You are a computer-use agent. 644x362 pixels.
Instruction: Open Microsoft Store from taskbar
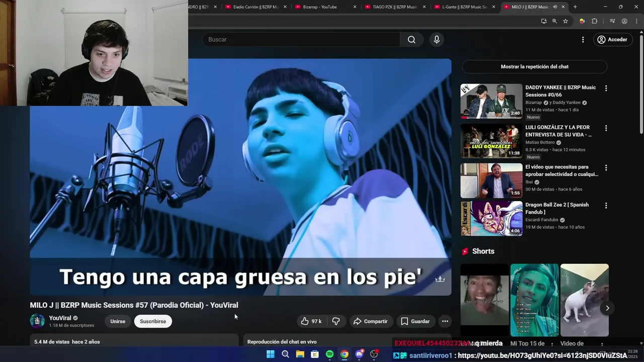pyautogui.click(x=314, y=354)
